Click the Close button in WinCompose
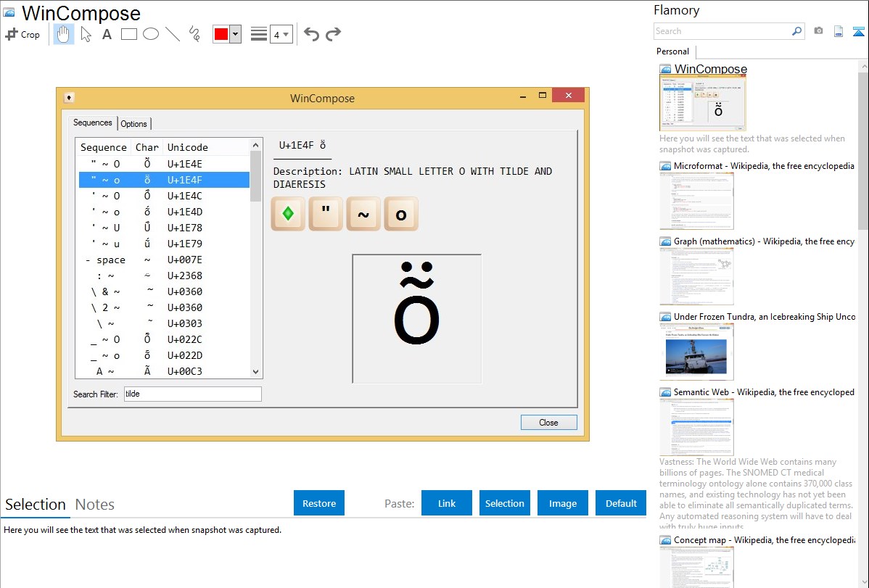Screen dimensions: 869x588 point(548,422)
